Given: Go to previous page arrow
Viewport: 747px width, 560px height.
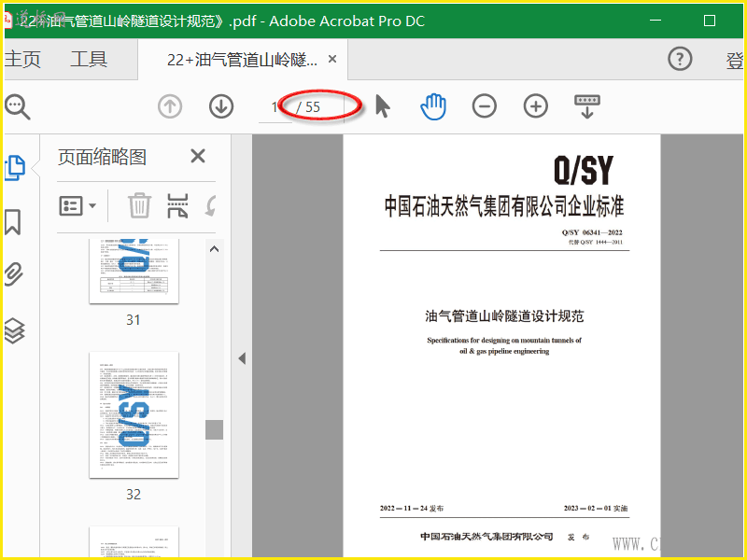Looking at the screenshot, I should click(170, 106).
